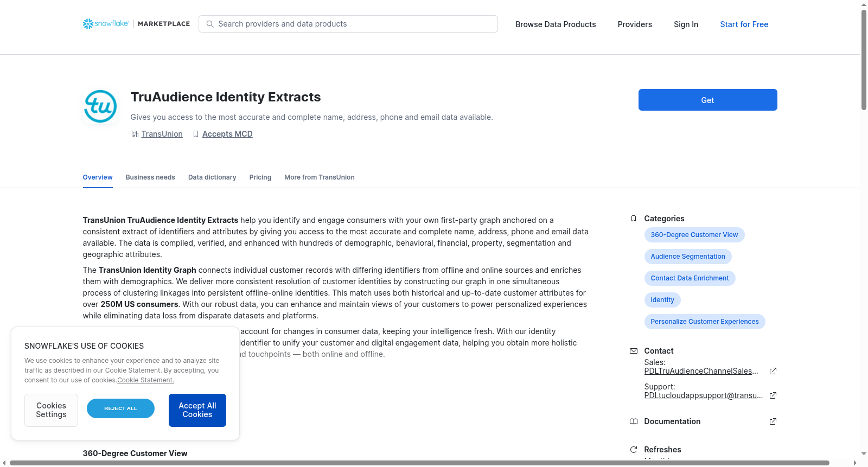This screenshot has height=467, width=868.
Task: Click the TruAudience tu logo thumbnail
Action: pyautogui.click(x=100, y=106)
